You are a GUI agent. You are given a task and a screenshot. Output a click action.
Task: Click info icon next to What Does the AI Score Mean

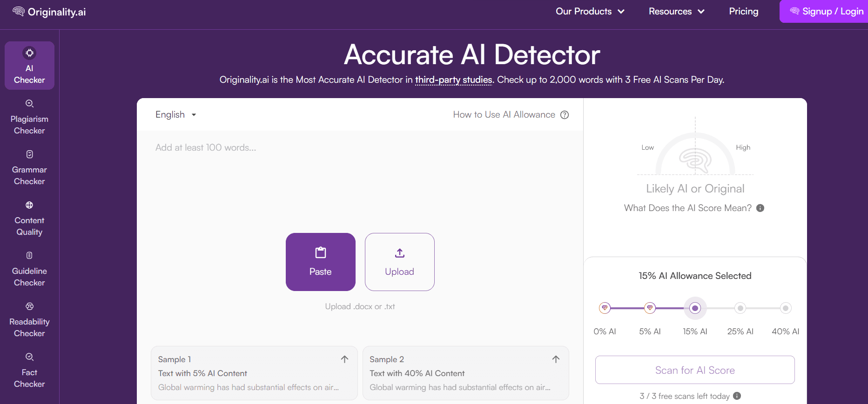760,208
